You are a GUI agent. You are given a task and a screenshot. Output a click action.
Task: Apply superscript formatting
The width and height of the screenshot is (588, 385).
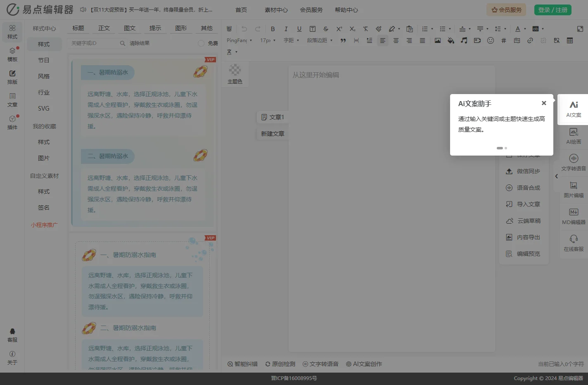(339, 29)
